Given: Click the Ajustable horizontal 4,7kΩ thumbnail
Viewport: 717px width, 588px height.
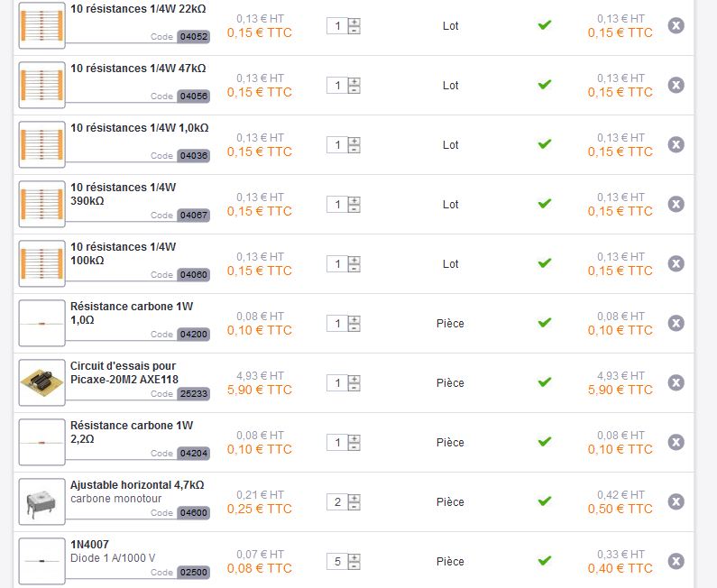Looking at the screenshot, I should 41,501.
